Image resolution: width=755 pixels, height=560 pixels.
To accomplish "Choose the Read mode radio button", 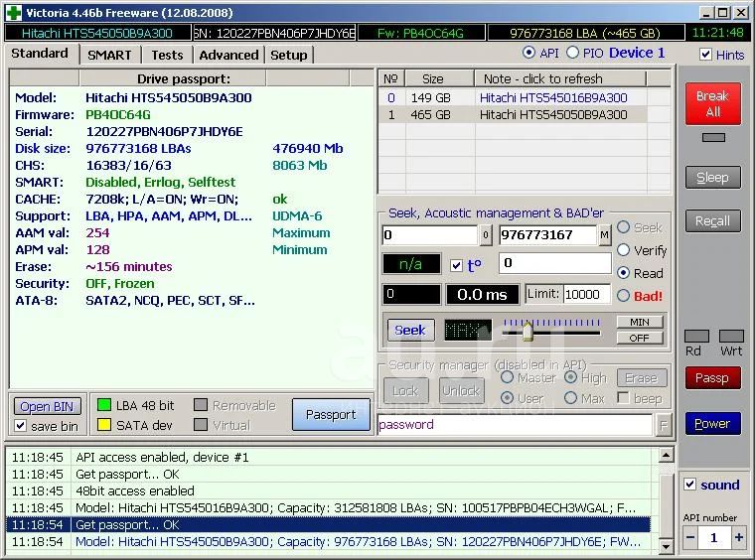I will [623, 273].
